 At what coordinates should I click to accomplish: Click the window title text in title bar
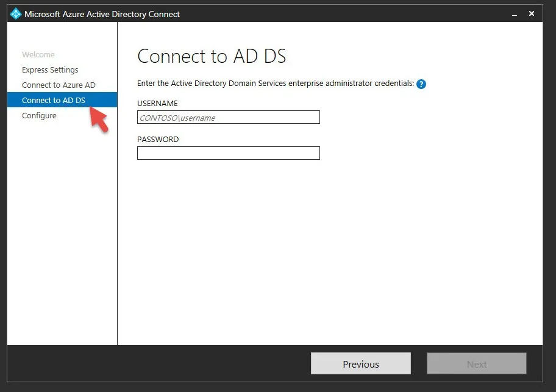[102, 14]
